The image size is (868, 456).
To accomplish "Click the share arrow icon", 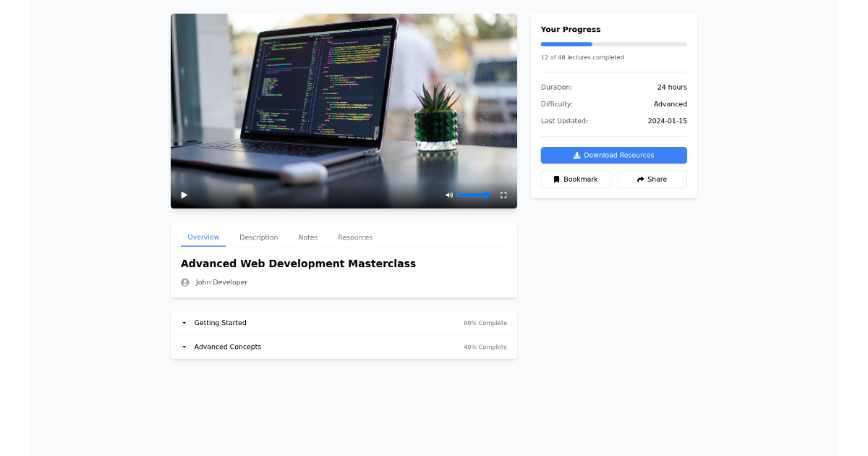I will 639,179.
